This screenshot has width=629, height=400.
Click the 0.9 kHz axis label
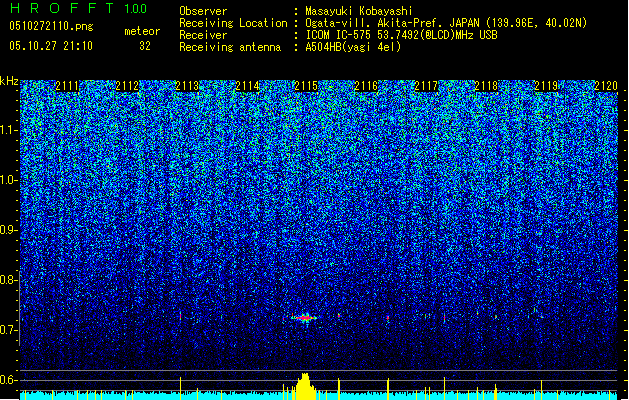pyautogui.click(x=8, y=230)
